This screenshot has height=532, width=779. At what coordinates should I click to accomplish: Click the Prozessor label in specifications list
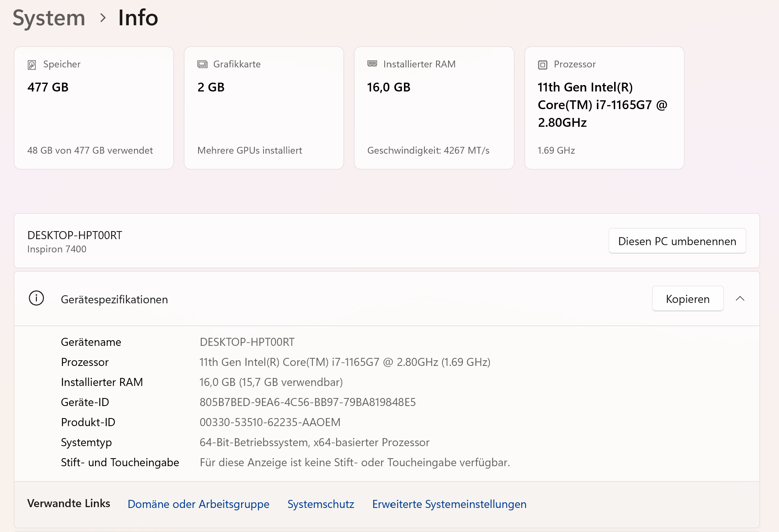click(85, 362)
